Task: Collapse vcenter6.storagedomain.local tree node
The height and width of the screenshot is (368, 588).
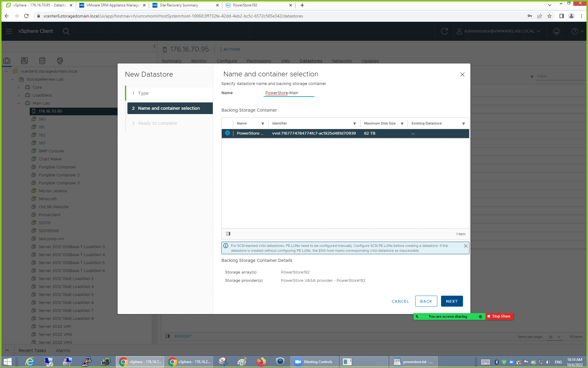Action: (x=6, y=71)
